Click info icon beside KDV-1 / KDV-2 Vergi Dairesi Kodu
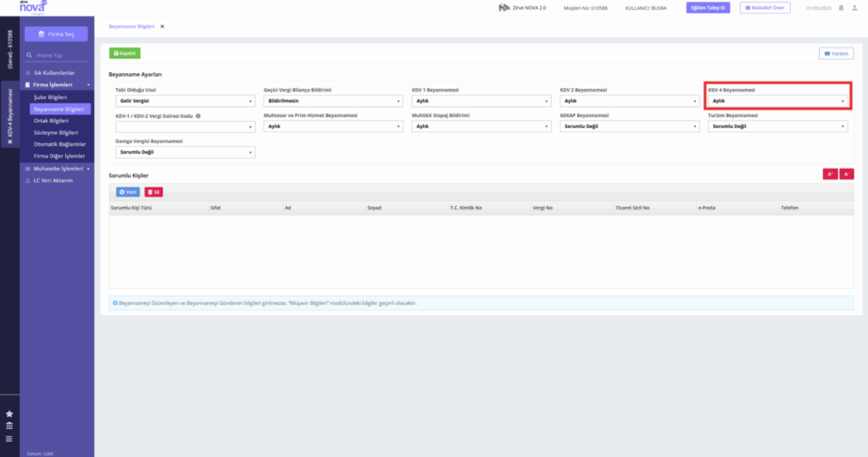The width and height of the screenshot is (868, 457). tap(198, 116)
